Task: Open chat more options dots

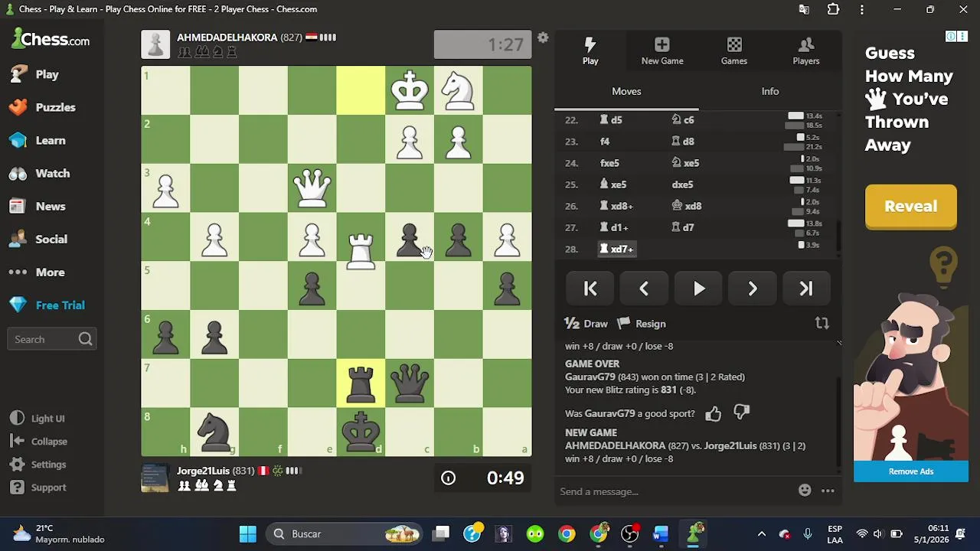Action: pyautogui.click(x=828, y=491)
